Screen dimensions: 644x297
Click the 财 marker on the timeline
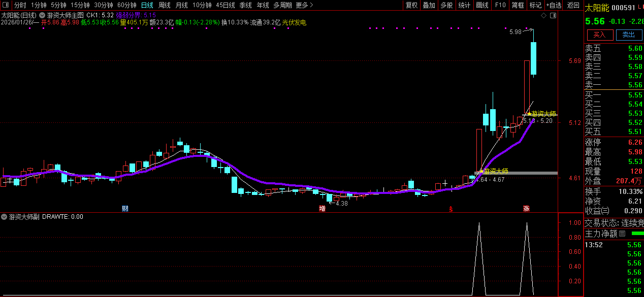coord(125,209)
